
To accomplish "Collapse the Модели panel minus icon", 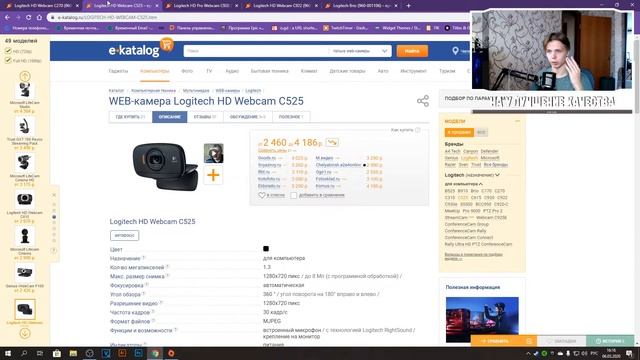I will (x=518, y=121).
